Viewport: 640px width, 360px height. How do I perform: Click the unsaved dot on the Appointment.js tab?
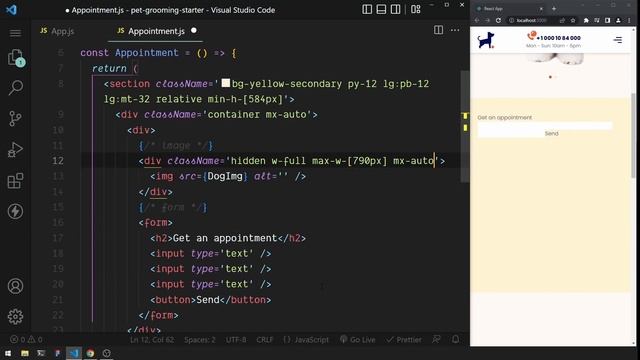point(194,30)
